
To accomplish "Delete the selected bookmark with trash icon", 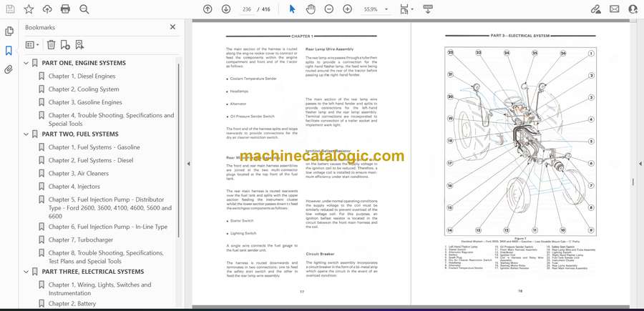I will [51, 45].
